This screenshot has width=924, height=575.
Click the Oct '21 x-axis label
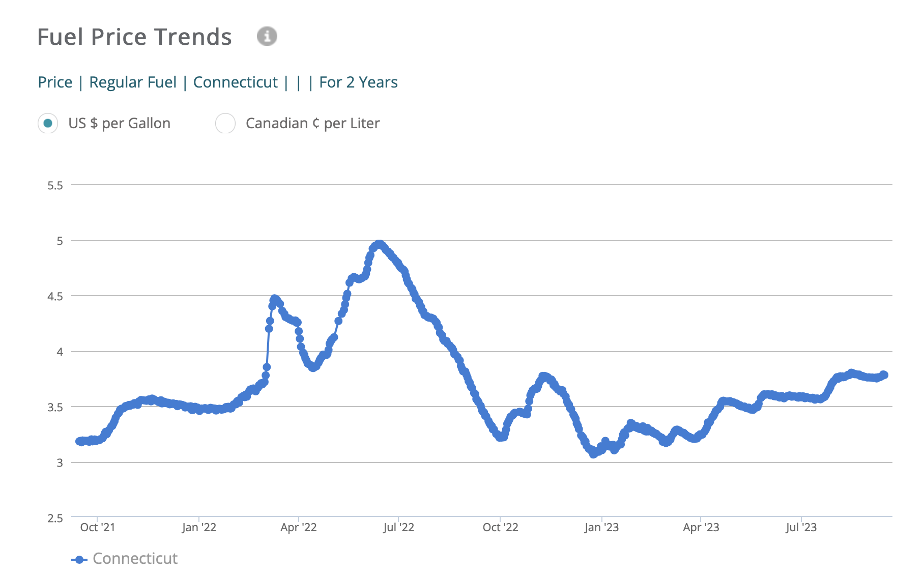click(97, 527)
